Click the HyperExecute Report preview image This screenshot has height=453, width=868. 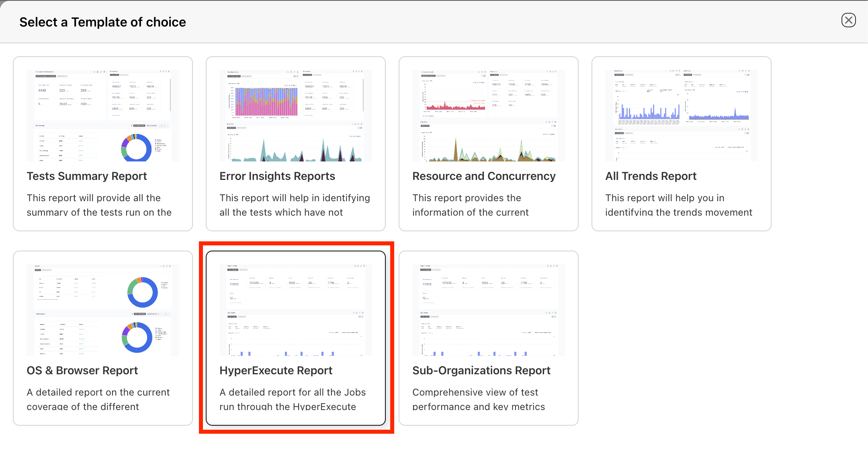pyautogui.click(x=296, y=310)
